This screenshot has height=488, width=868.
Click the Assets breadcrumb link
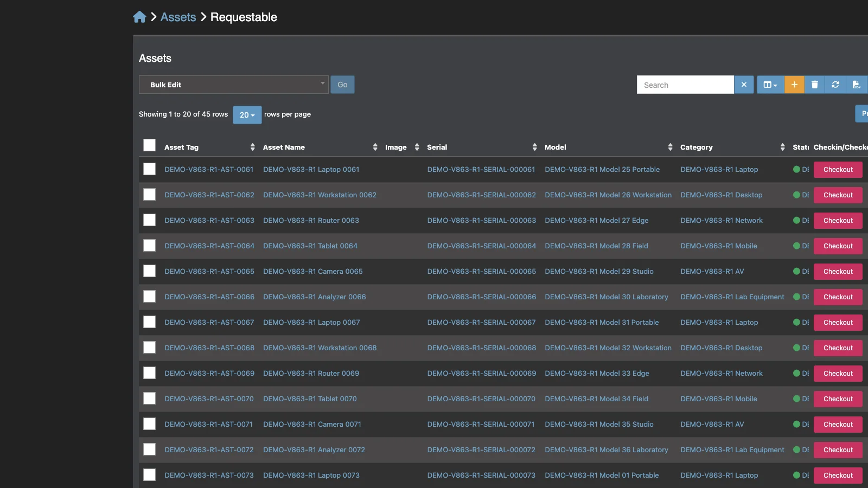click(x=178, y=17)
